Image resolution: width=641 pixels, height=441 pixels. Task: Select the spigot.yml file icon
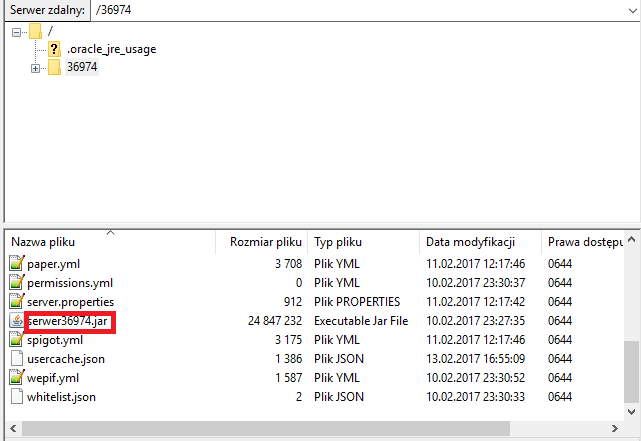tap(16, 340)
